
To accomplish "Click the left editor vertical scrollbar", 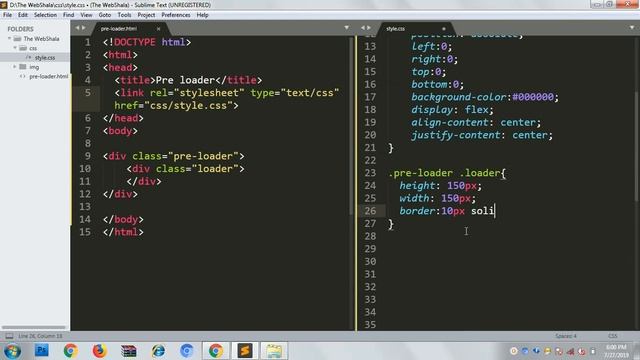I will pos(351,126).
